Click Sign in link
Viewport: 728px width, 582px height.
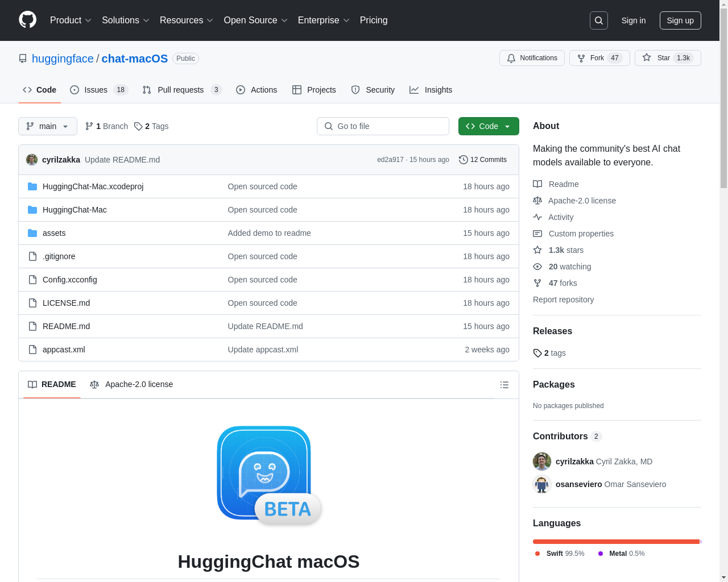(x=634, y=20)
